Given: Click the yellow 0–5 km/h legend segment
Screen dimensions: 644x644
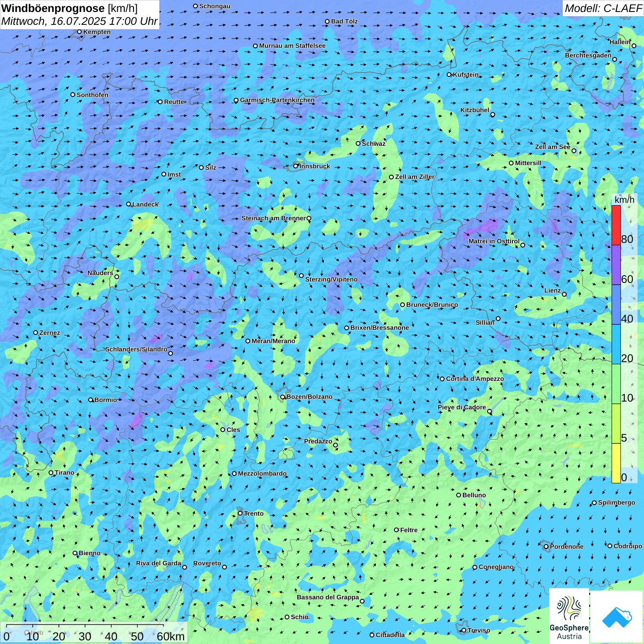Looking at the screenshot, I should point(616,463).
